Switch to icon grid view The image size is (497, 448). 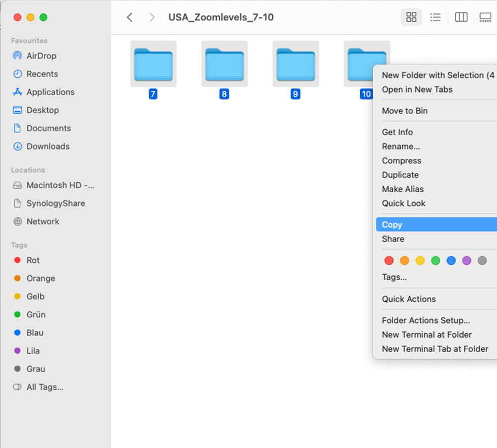(411, 17)
